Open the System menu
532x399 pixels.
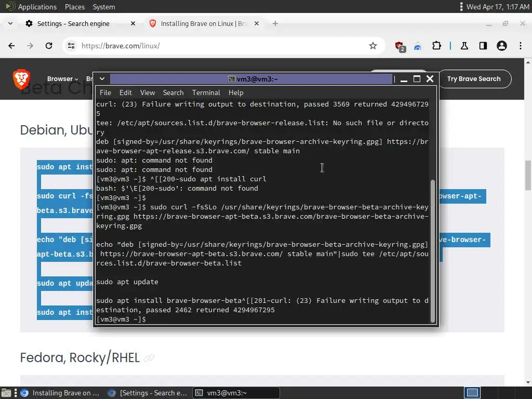(x=104, y=7)
